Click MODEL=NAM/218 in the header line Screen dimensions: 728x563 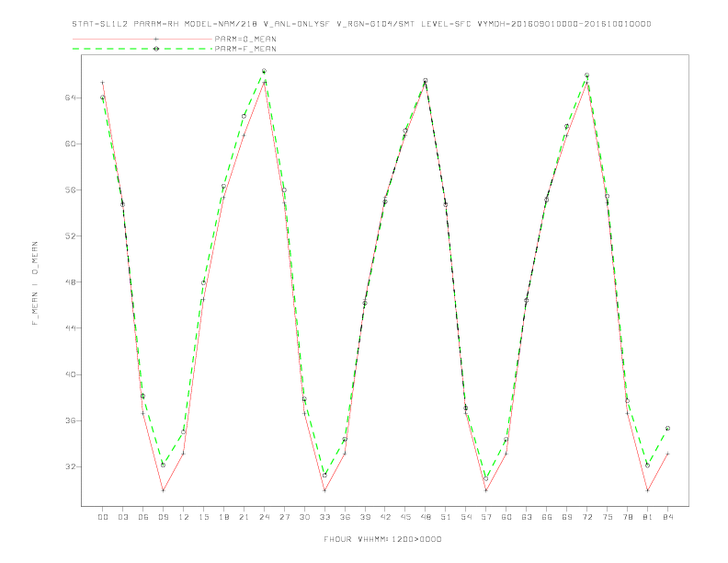click(x=221, y=24)
